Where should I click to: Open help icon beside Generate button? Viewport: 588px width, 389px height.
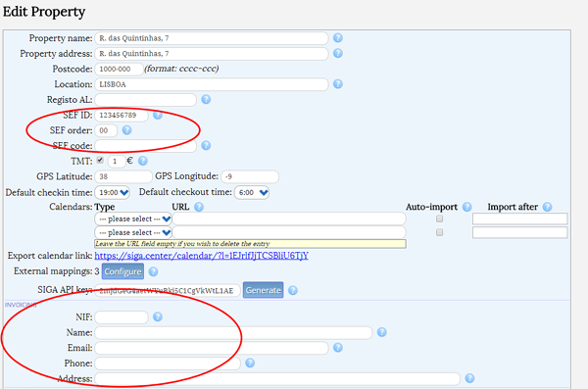point(293,290)
